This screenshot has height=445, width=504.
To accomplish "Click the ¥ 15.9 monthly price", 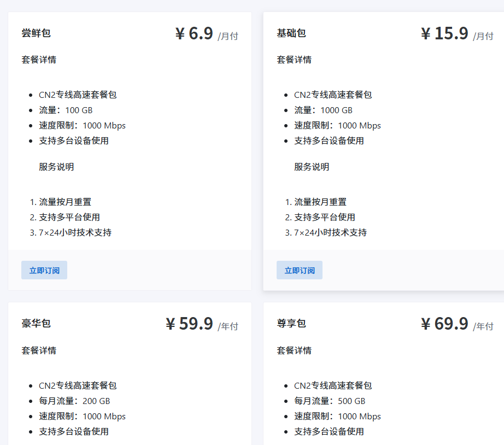I will [444, 34].
